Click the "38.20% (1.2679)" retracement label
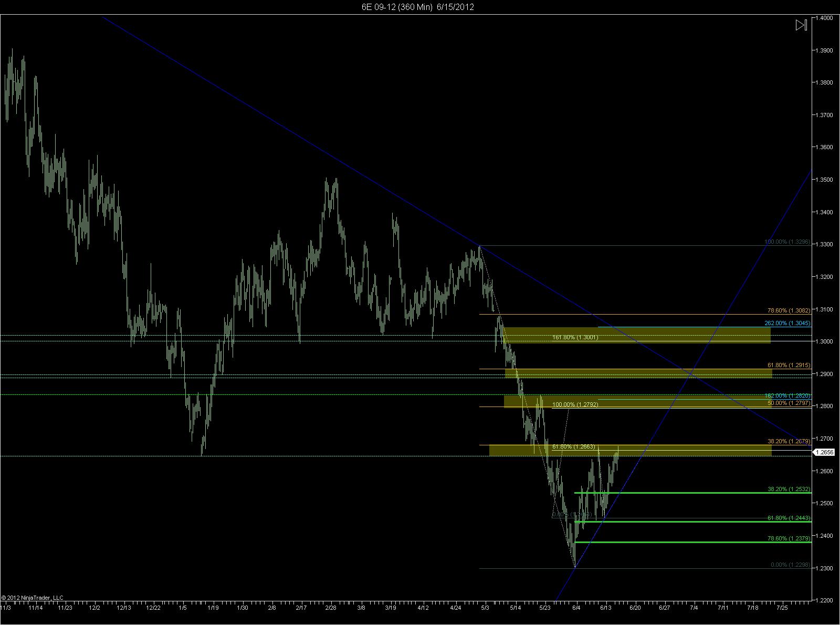Screen dimensions: 840x625 tap(789, 441)
